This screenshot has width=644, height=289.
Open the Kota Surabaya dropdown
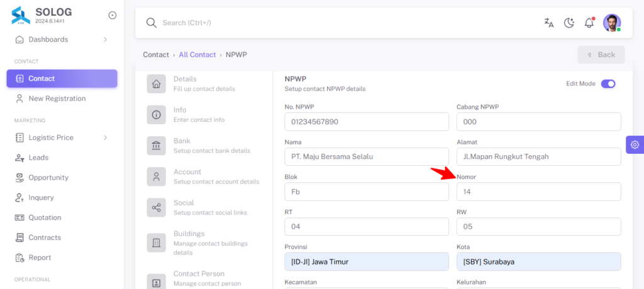pyautogui.click(x=538, y=261)
